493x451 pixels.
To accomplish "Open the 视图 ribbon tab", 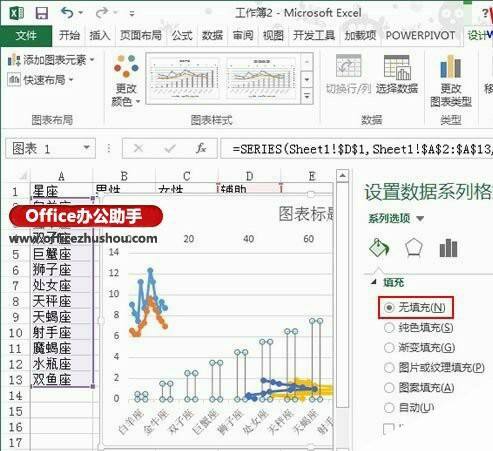I will pos(273,35).
